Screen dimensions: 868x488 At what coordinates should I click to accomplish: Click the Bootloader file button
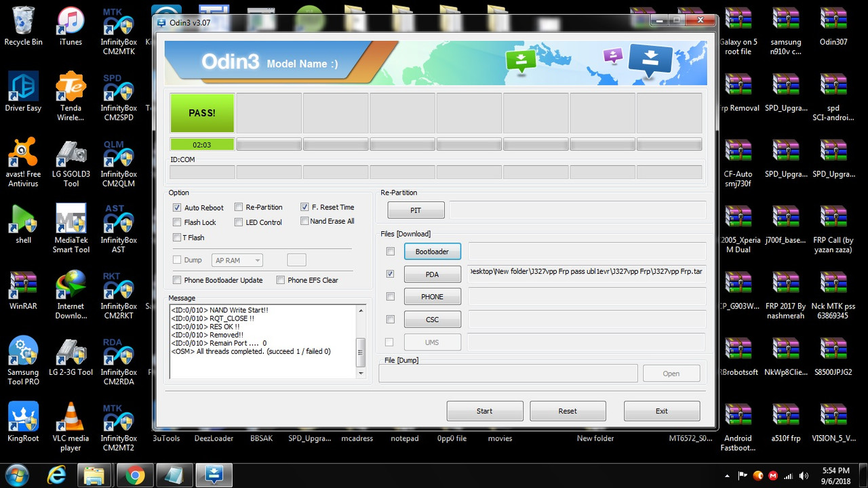click(x=432, y=251)
